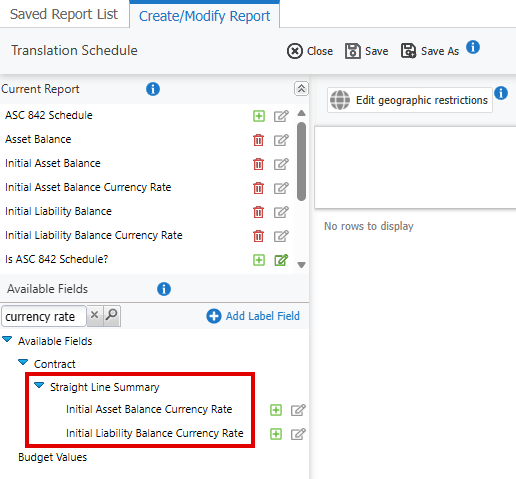Add Initial Liability Balance Currency Rate from available fields

276,434
